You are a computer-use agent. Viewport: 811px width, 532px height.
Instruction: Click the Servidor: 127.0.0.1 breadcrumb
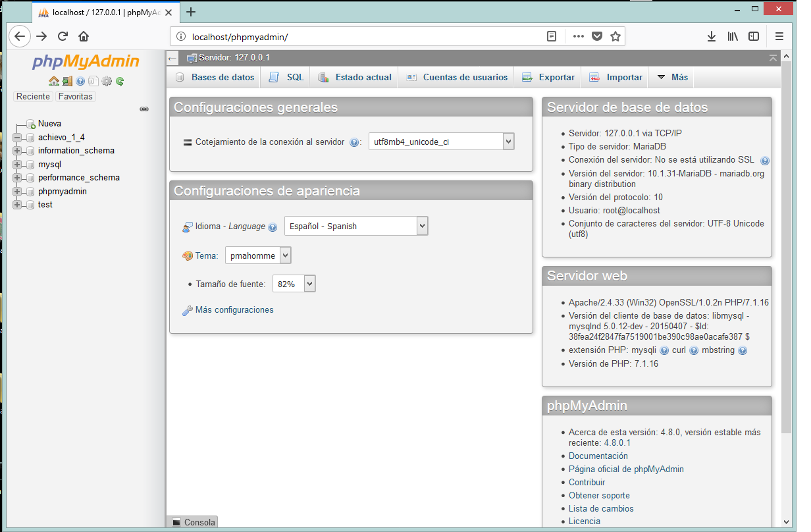pyautogui.click(x=234, y=58)
